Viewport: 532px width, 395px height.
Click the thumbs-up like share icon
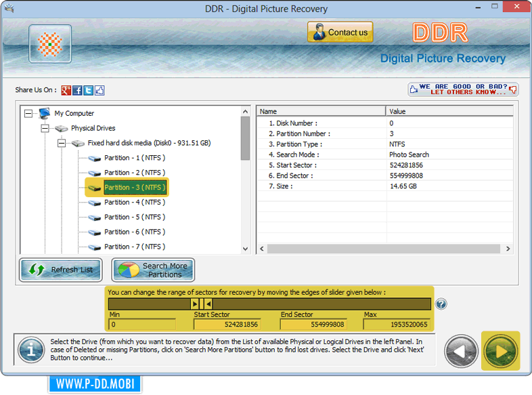[x=99, y=90]
